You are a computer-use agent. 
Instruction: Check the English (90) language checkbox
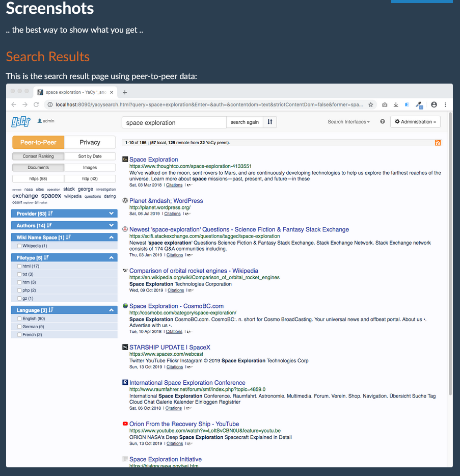click(x=19, y=319)
